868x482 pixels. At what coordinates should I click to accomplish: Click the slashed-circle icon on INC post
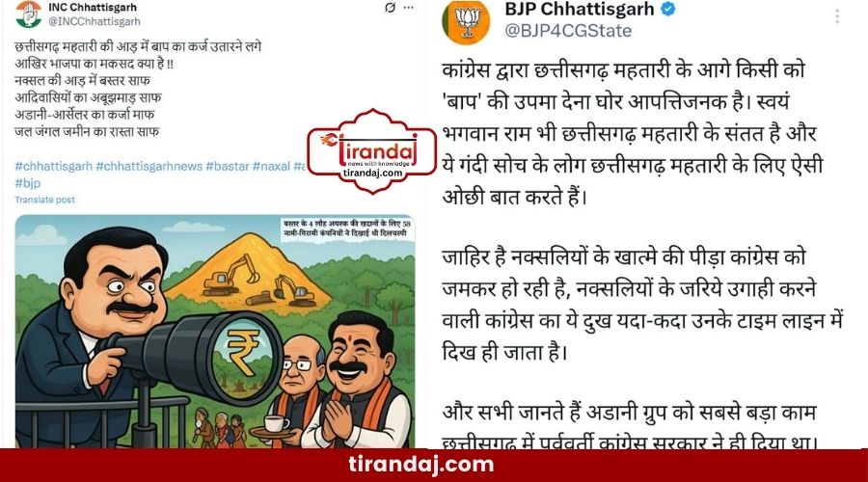click(390, 8)
